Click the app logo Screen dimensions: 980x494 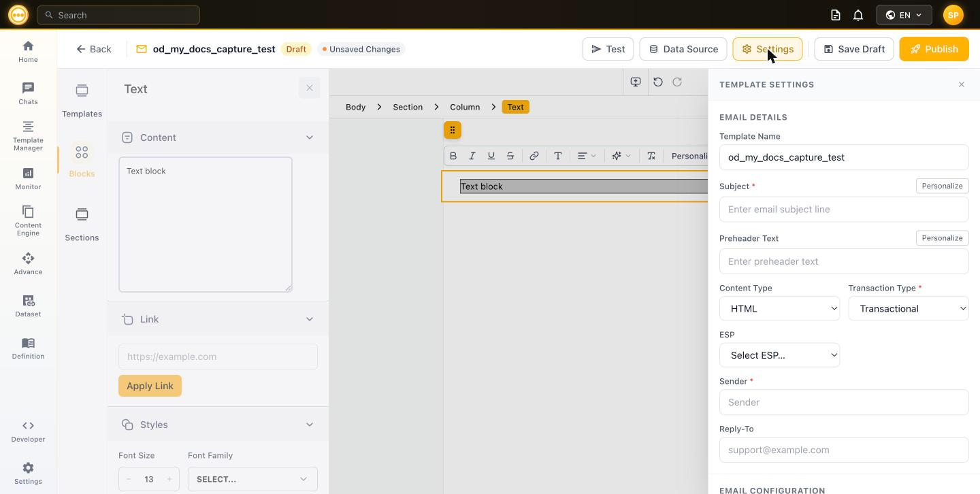tap(18, 15)
